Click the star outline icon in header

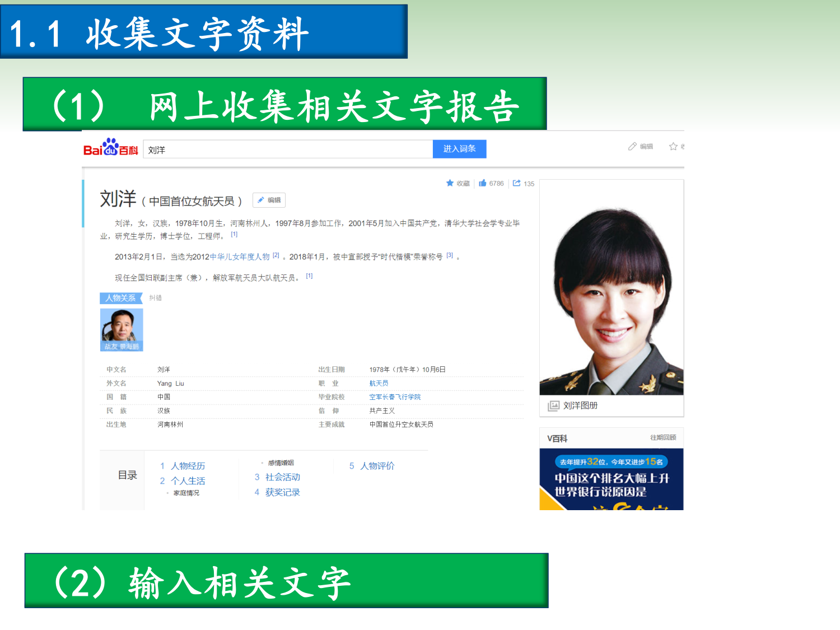[x=673, y=146]
